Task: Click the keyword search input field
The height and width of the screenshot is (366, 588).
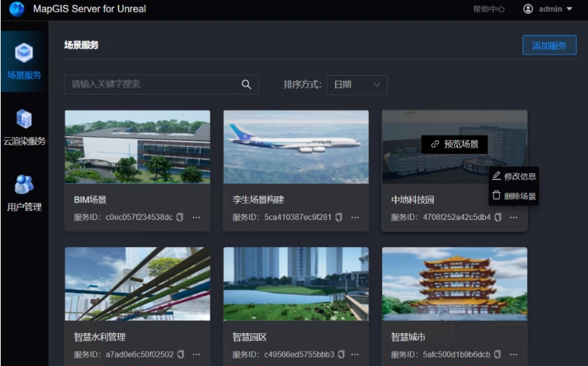Action: pyautogui.click(x=153, y=84)
